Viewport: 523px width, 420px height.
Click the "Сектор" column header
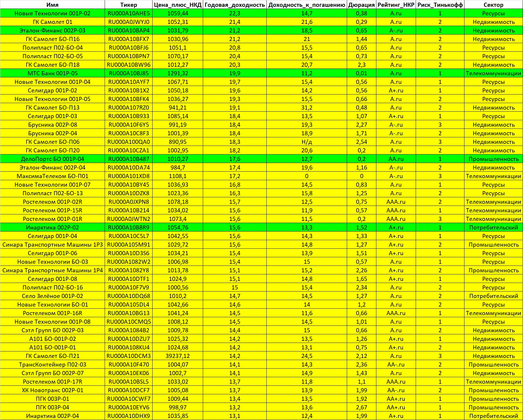pyautogui.click(x=493, y=5)
